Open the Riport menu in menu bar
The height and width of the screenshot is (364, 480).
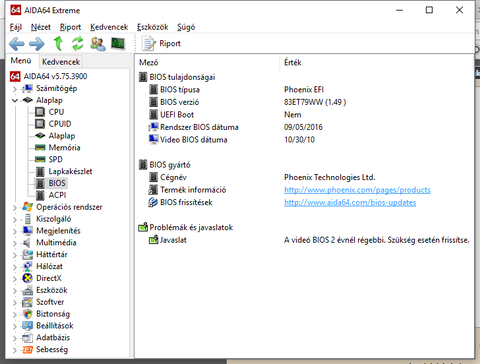(70, 27)
